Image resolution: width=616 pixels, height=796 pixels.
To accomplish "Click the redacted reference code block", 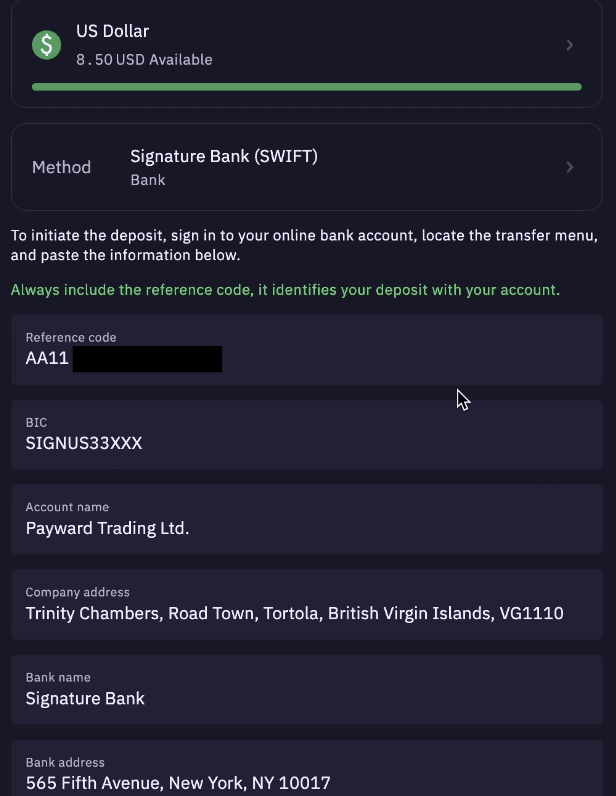I will pyautogui.click(x=147, y=358).
